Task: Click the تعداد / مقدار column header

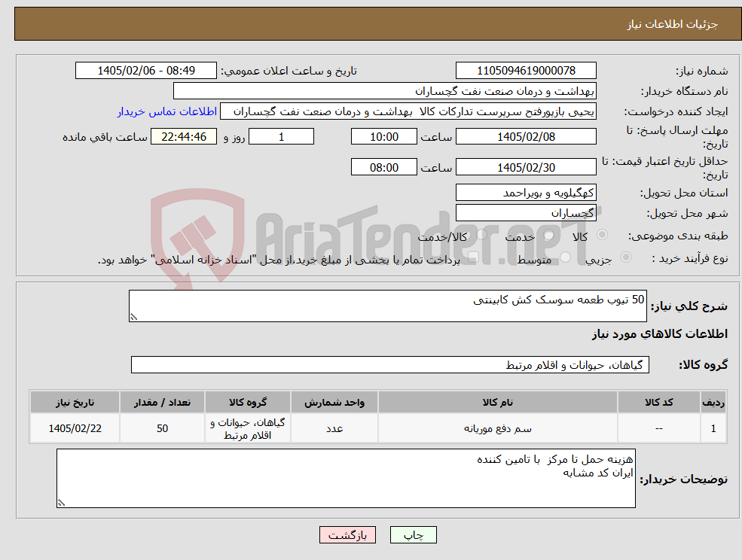Action: pyautogui.click(x=162, y=403)
